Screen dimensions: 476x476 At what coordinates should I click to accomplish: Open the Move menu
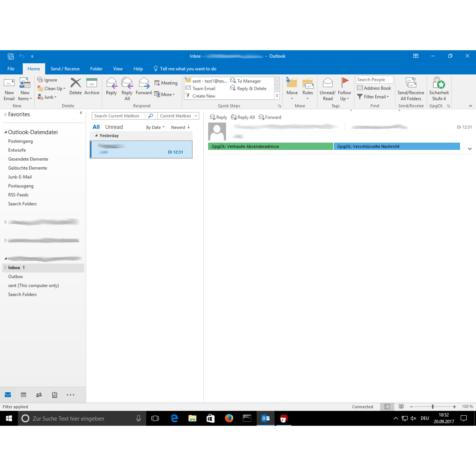[x=292, y=89]
